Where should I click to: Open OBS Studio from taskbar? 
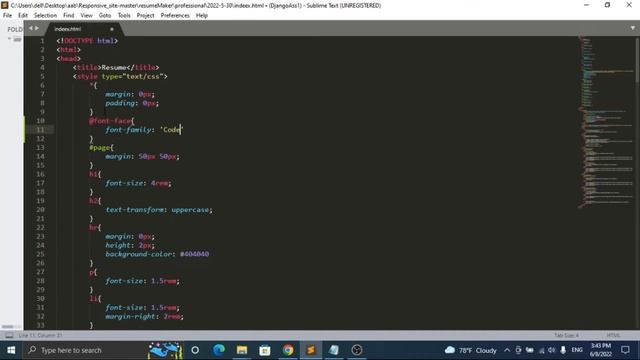pos(356,350)
